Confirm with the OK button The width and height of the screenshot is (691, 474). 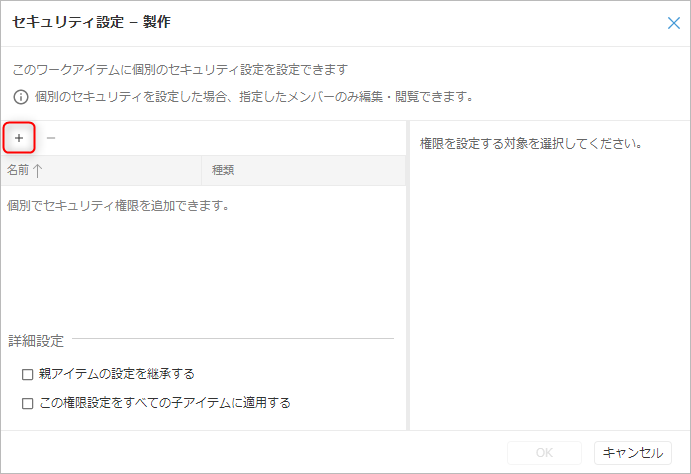click(x=544, y=453)
